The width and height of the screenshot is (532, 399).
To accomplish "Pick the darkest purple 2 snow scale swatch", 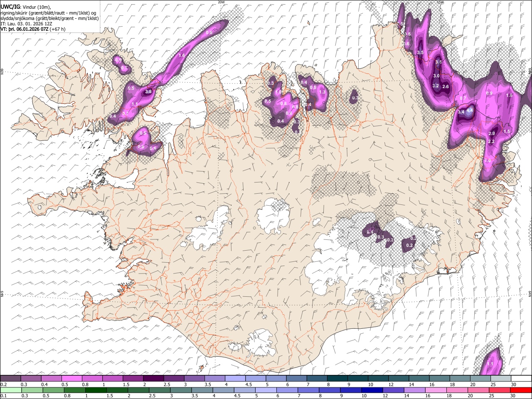I will coord(153,378).
